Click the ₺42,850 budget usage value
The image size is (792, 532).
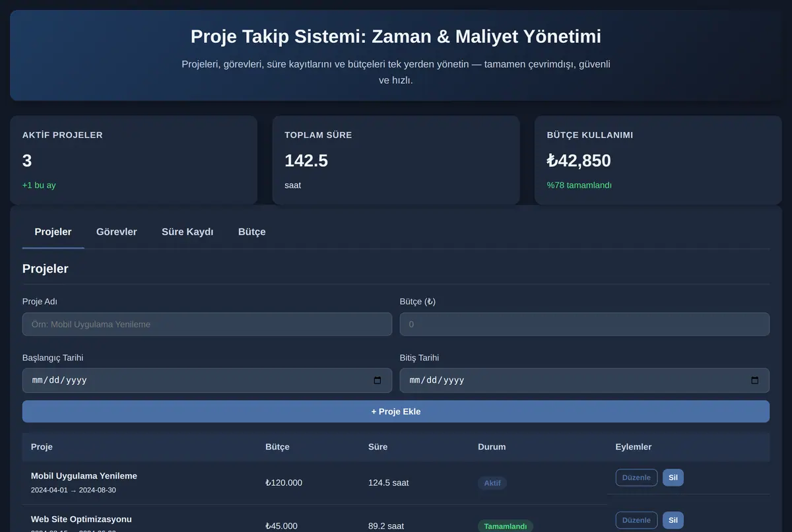point(579,160)
